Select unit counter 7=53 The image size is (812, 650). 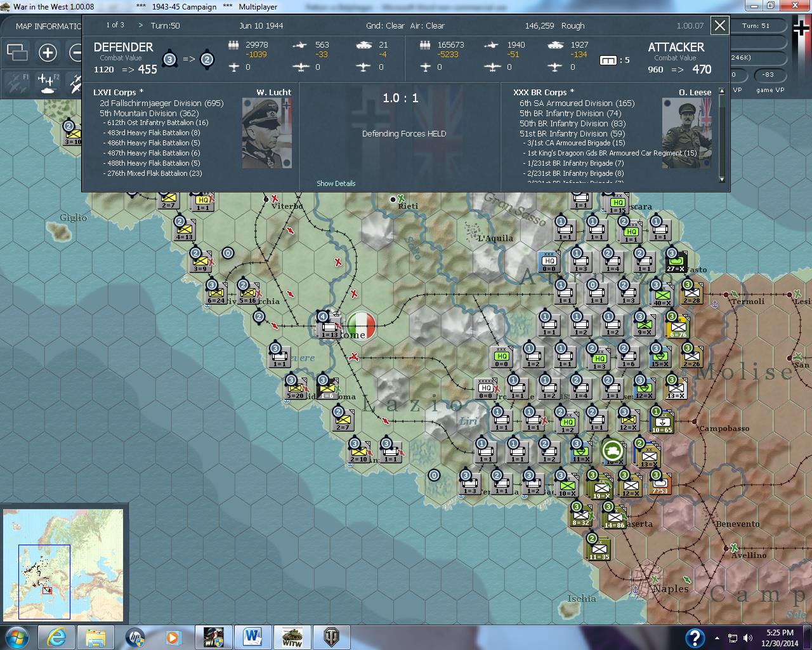pos(660,483)
